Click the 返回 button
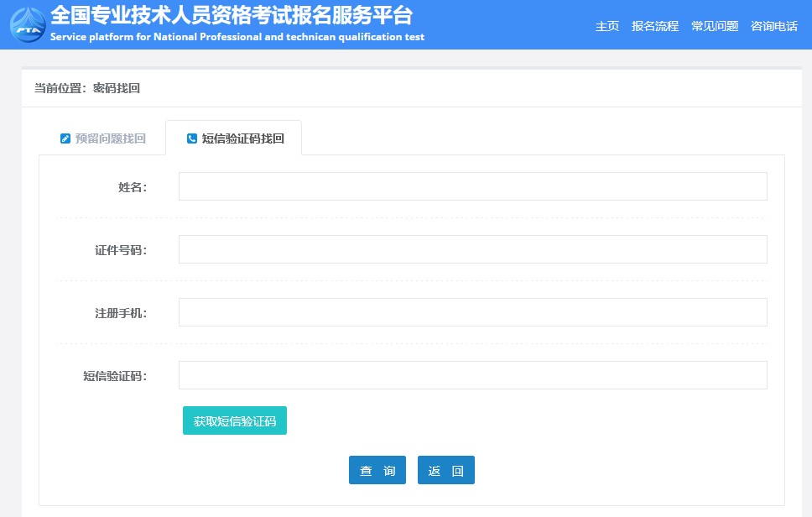Screen dimensions: 812x517 [445, 471]
